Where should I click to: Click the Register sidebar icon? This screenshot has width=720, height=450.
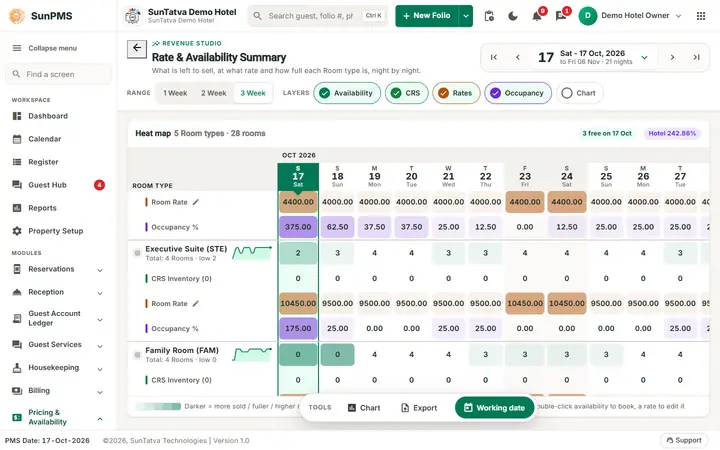point(17,162)
